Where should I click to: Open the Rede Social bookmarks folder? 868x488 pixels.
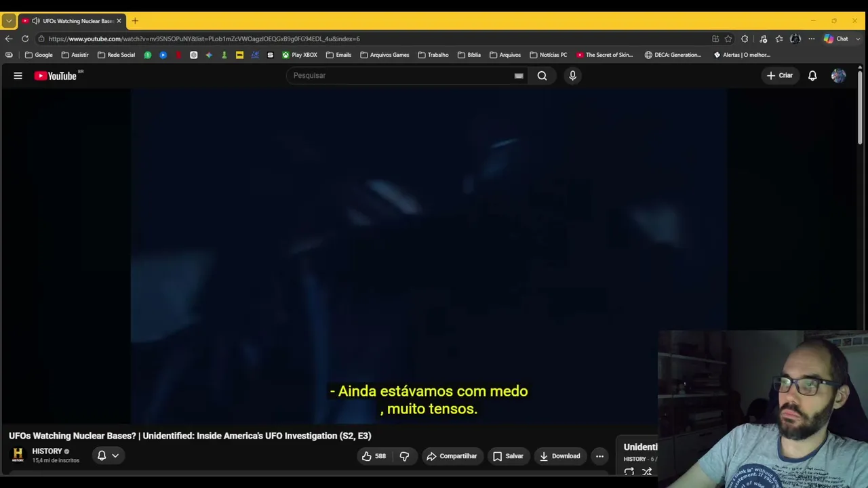point(117,55)
